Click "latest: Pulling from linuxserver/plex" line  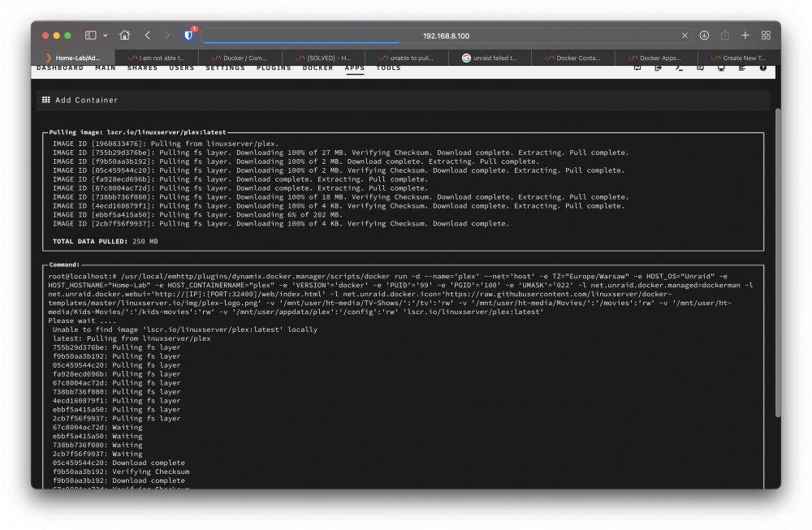[x=132, y=338]
